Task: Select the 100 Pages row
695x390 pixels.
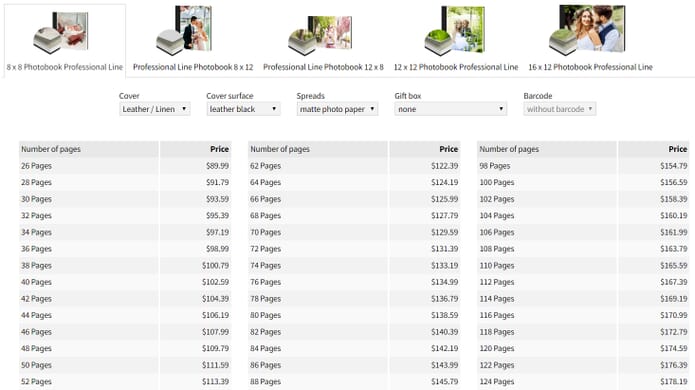Action: pyautogui.click(x=583, y=182)
